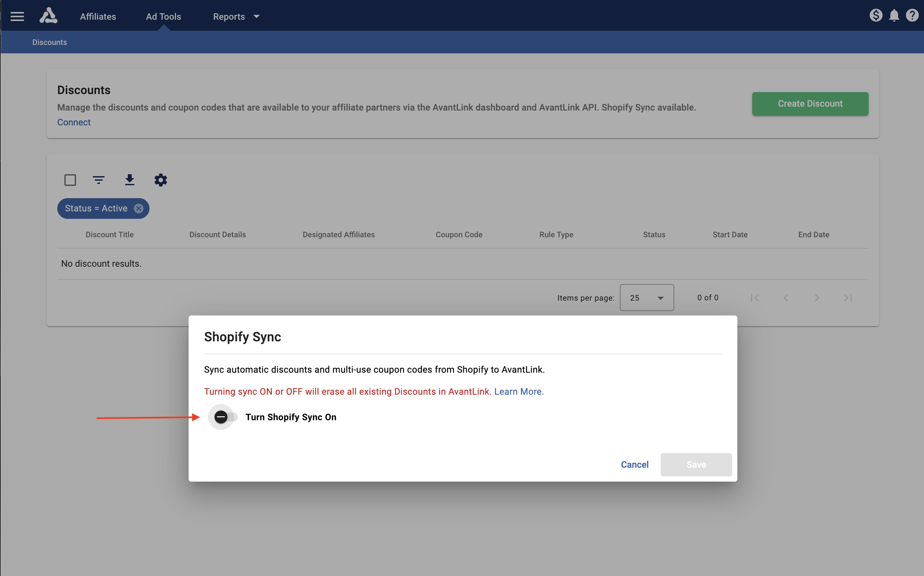Go to the next page of discounts
Image resolution: width=924 pixels, height=576 pixels.
coord(817,297)
